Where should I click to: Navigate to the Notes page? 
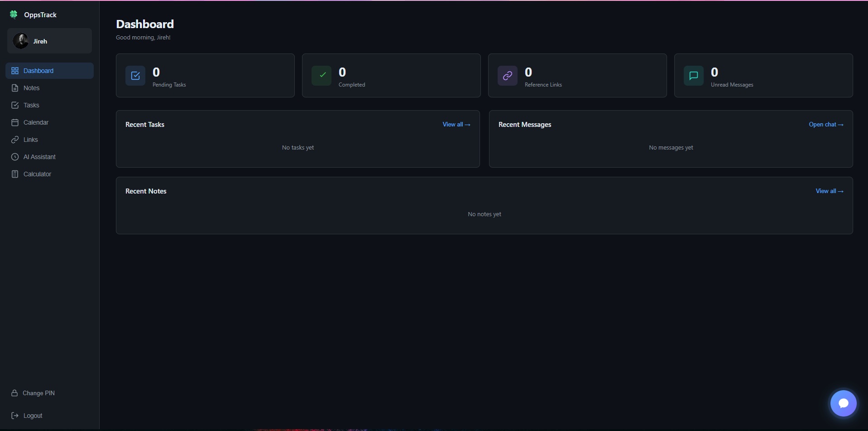[32, 88]
